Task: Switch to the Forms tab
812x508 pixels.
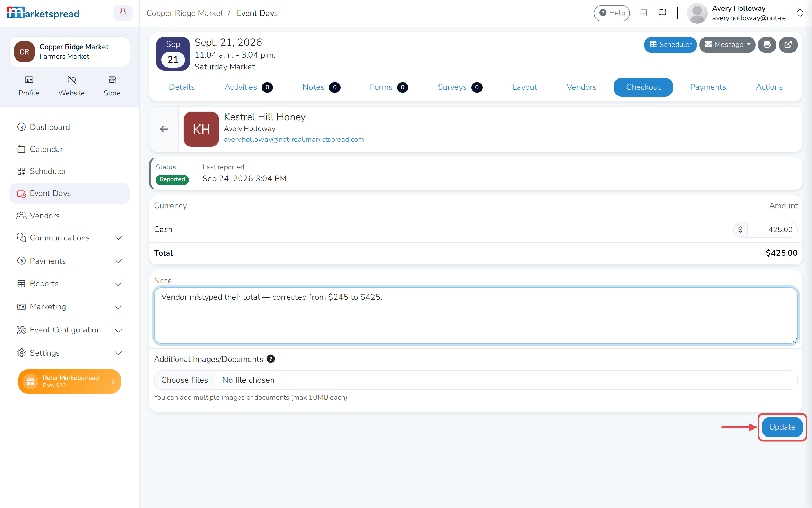Action: point(389,87)
